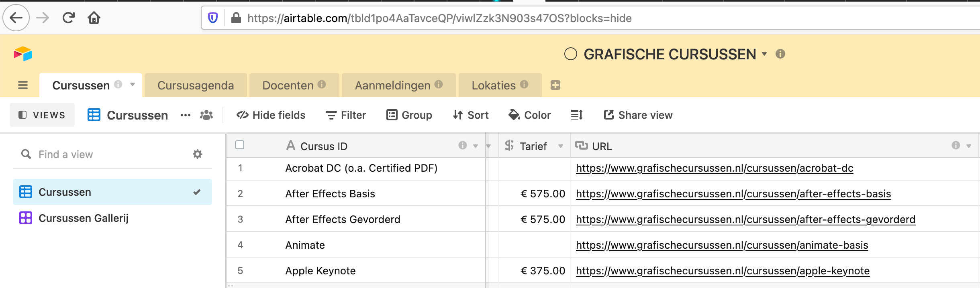Screen dimensions: 980x288
Task: Open view list settings gear icon
Action: coord(198,154)
